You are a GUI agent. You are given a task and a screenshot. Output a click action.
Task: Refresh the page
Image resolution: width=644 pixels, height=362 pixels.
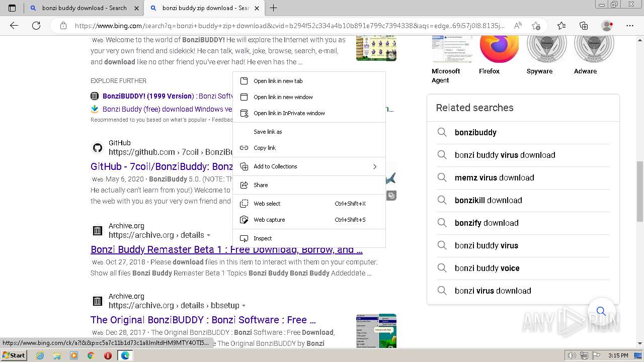[36, 26]
